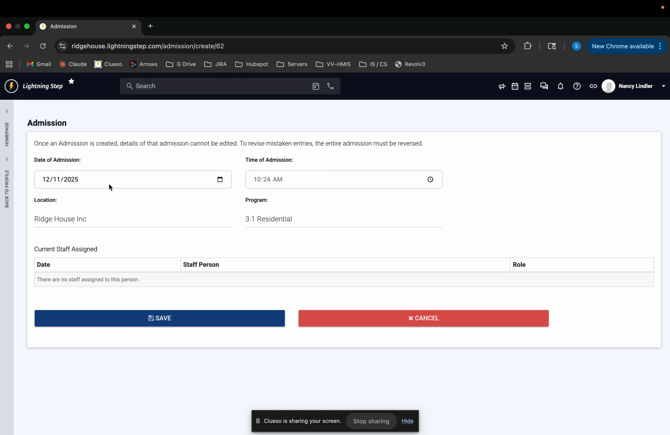This screenshot has width=670, height=435.
Task: Select the Admission browser tab
Action: (85, 26)
